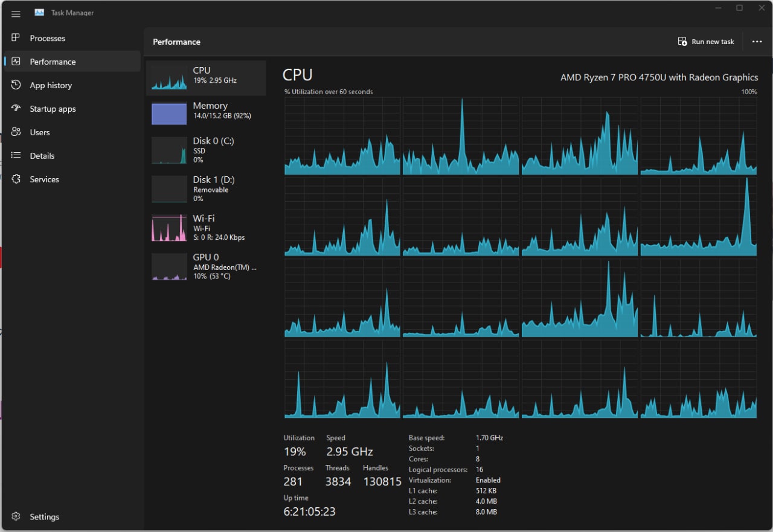This screenshot has height=532, width=773.
Task: Open Settings via the gear icon
Action: (x=16, y=517)
